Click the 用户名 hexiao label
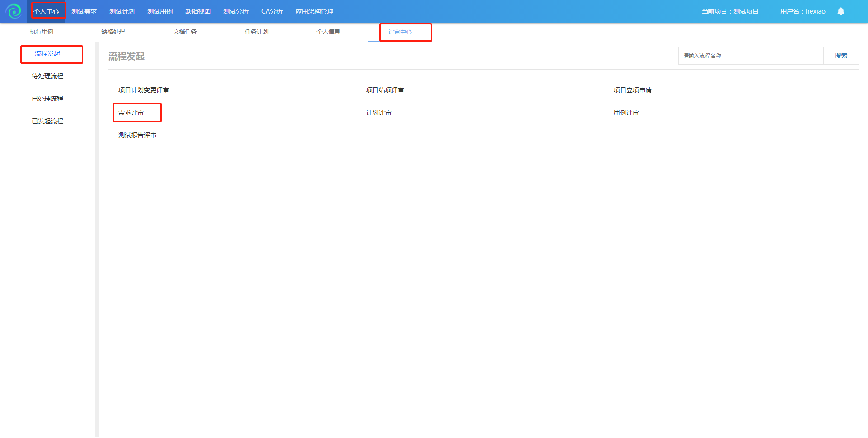868x438 pixels. [x=802, y=11]
